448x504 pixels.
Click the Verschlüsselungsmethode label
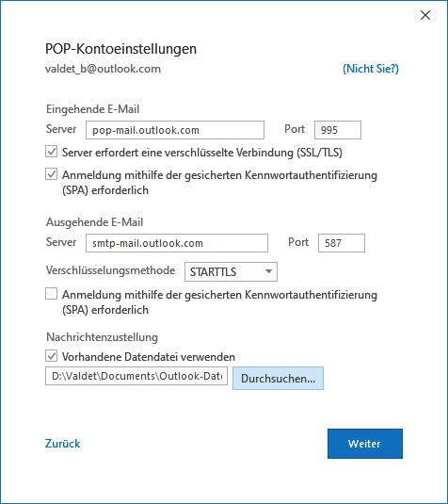point(111,270)
